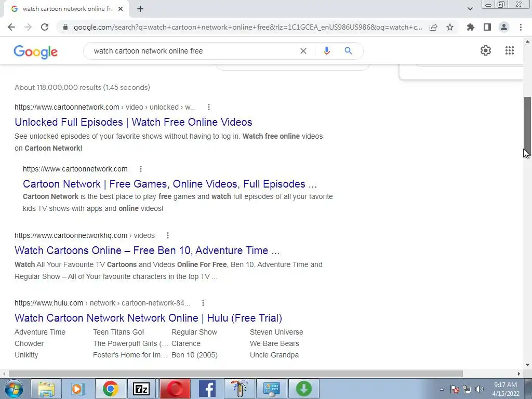This screenshot has width=532, height=399.
Task: Open the Clarence sitelink
Action: click(186, 344)
